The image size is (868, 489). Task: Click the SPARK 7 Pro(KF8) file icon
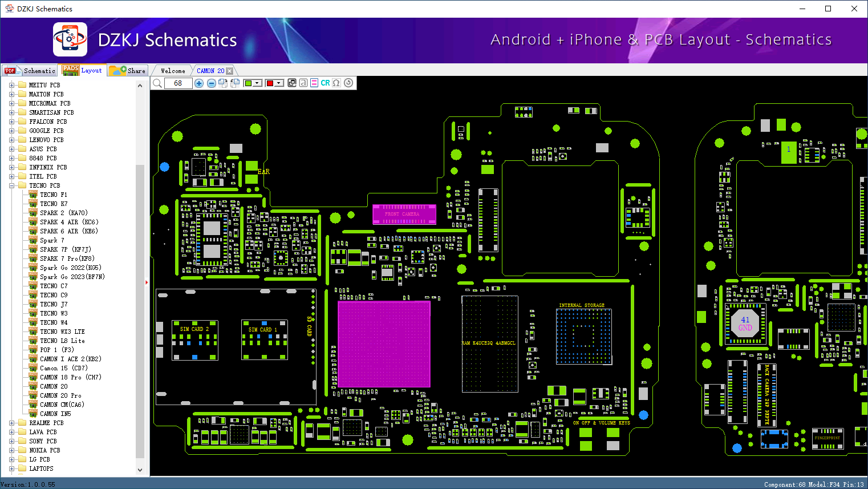pos(33,258)
